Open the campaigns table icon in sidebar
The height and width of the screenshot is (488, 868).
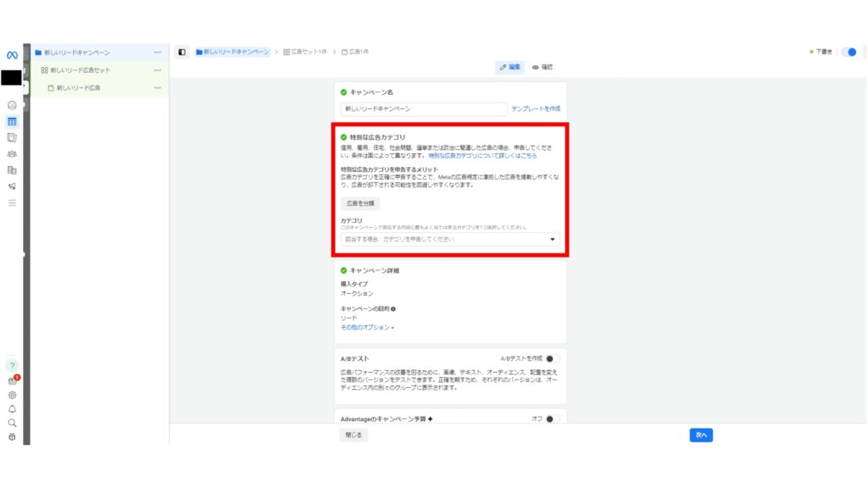point(11,121)
